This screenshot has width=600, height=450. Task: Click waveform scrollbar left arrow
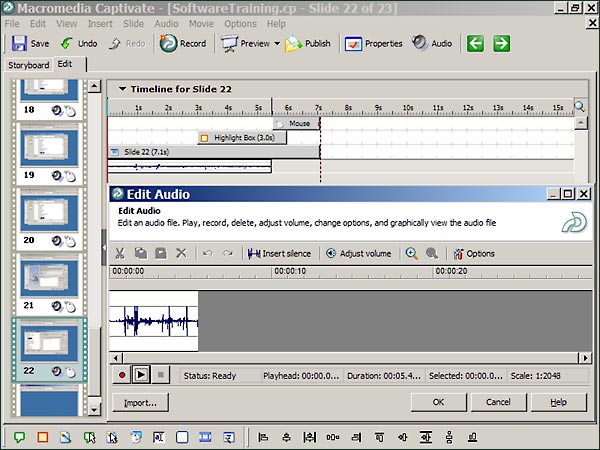pos(116,358)
